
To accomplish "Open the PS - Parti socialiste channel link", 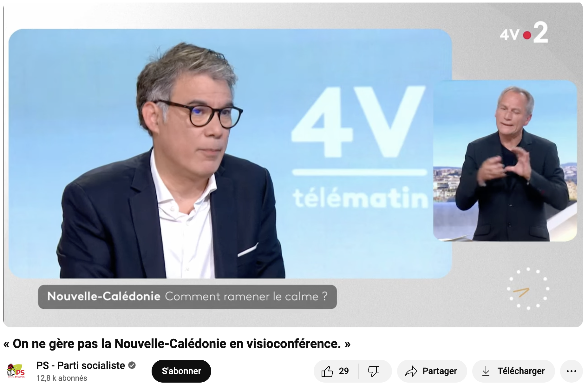I will 81,365.
